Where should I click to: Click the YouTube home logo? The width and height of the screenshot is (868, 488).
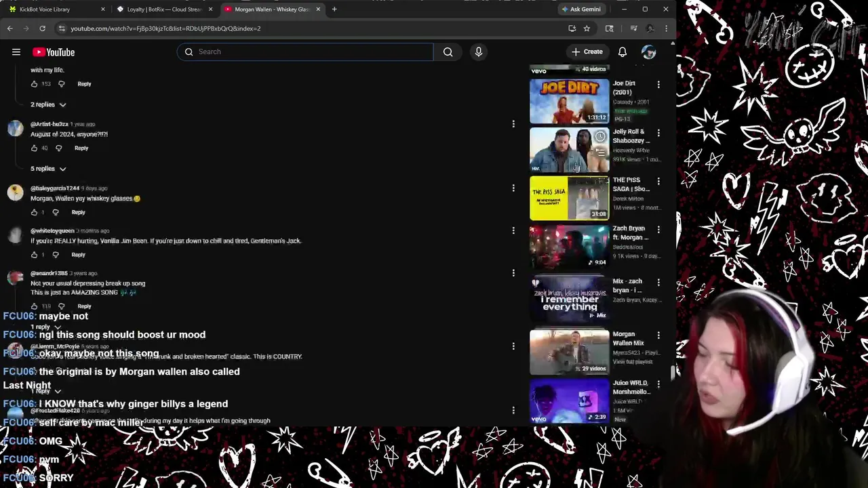(x=54, y=52)
